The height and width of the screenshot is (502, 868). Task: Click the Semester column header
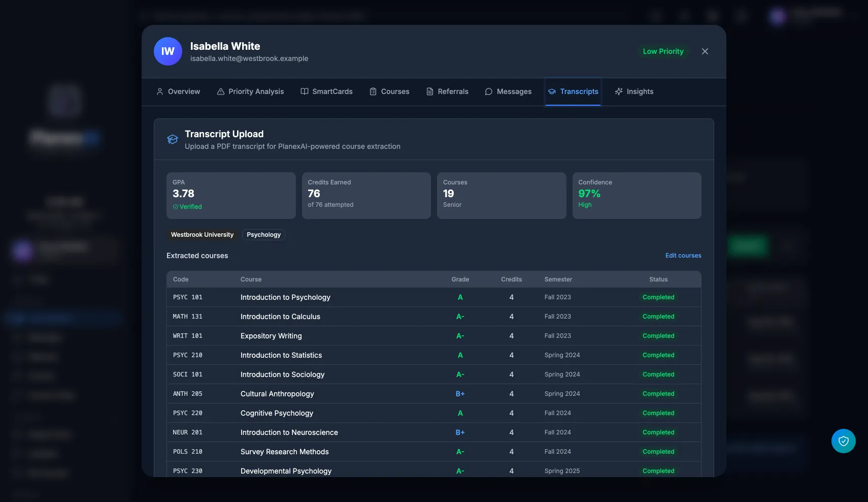[x=558, y=279]
